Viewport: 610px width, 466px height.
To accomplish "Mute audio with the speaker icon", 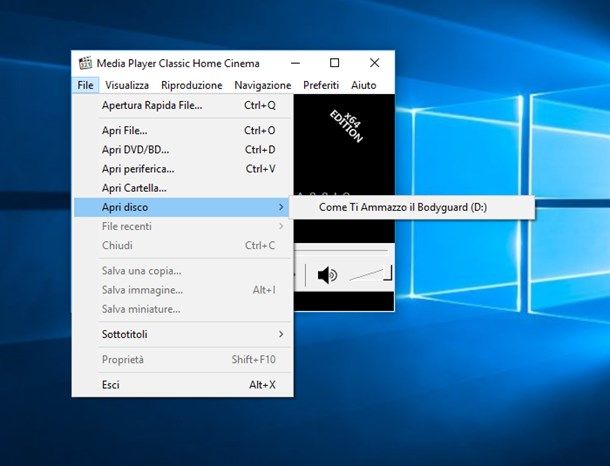I will pyautogui.click(x=327, y=274).
